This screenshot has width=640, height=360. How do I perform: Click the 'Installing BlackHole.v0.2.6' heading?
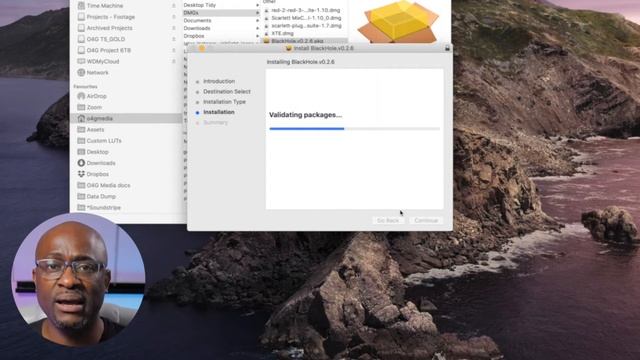click(x=300, y=62)
